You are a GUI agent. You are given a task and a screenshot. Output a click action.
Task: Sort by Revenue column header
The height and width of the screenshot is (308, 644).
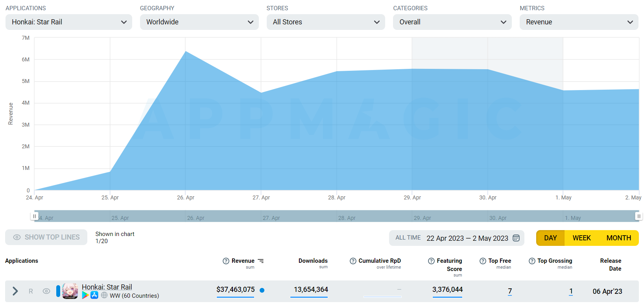243,261
